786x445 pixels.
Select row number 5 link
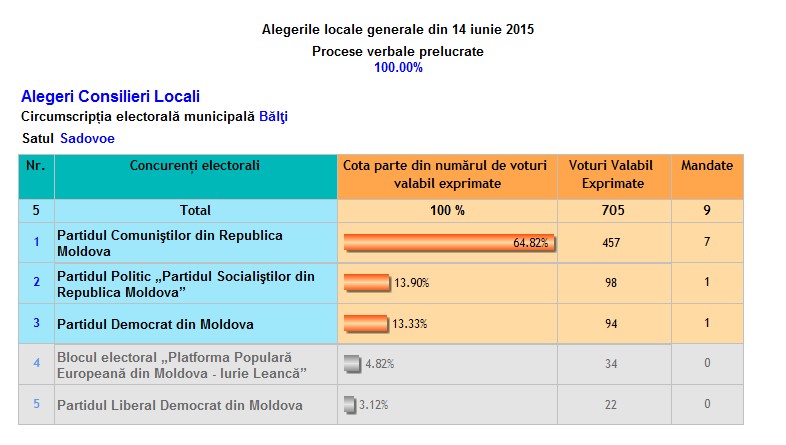(36, 404)
